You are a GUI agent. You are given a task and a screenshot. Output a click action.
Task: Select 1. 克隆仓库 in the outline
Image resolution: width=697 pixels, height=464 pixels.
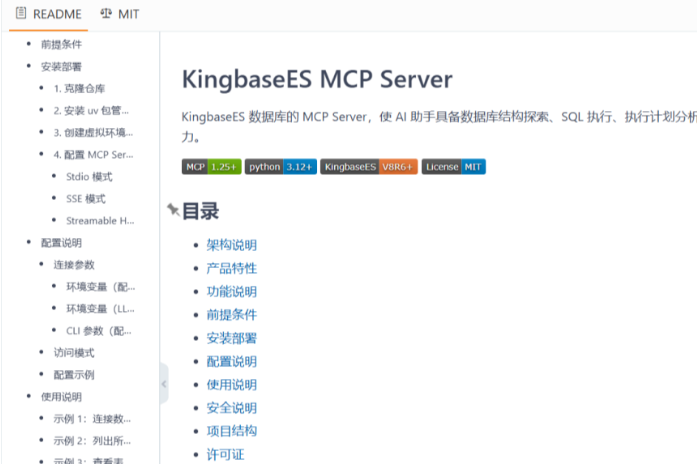tap(79, 88)
